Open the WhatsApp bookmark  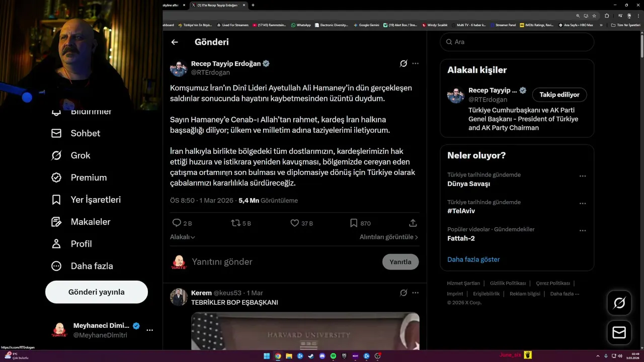coord(301,25)
